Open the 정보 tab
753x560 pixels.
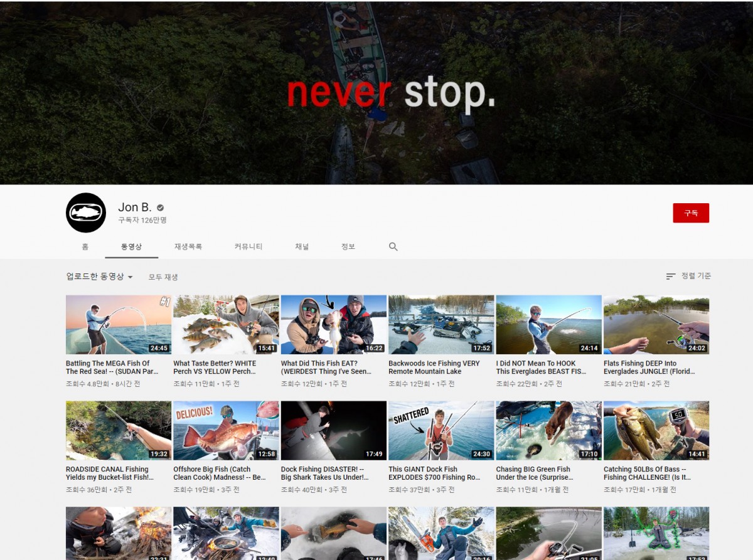click(x=348, y=246)
